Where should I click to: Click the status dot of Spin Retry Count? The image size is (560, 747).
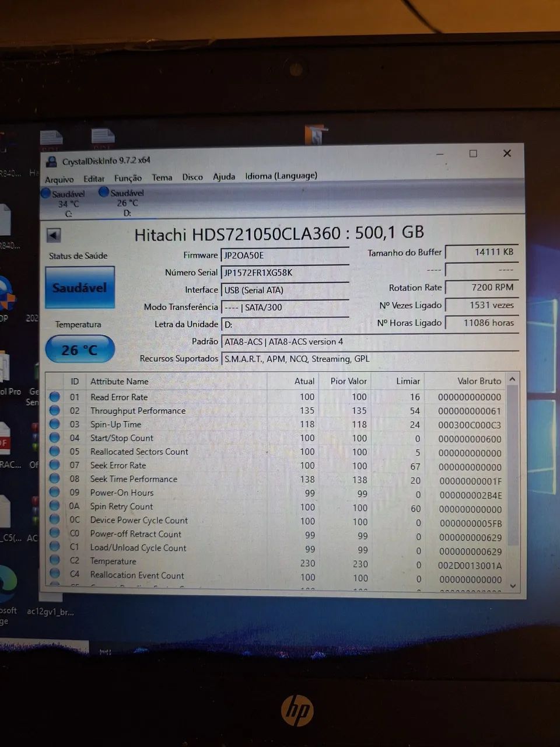[55, 505]
